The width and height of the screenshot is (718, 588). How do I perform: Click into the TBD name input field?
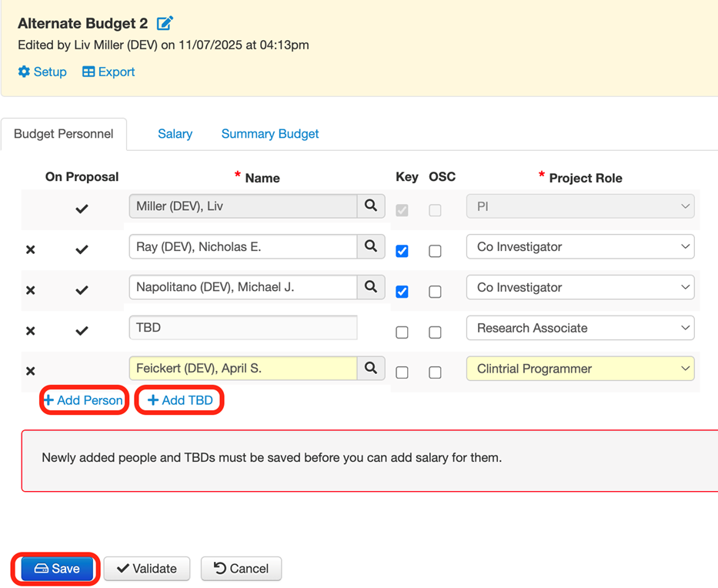(242, 328)
